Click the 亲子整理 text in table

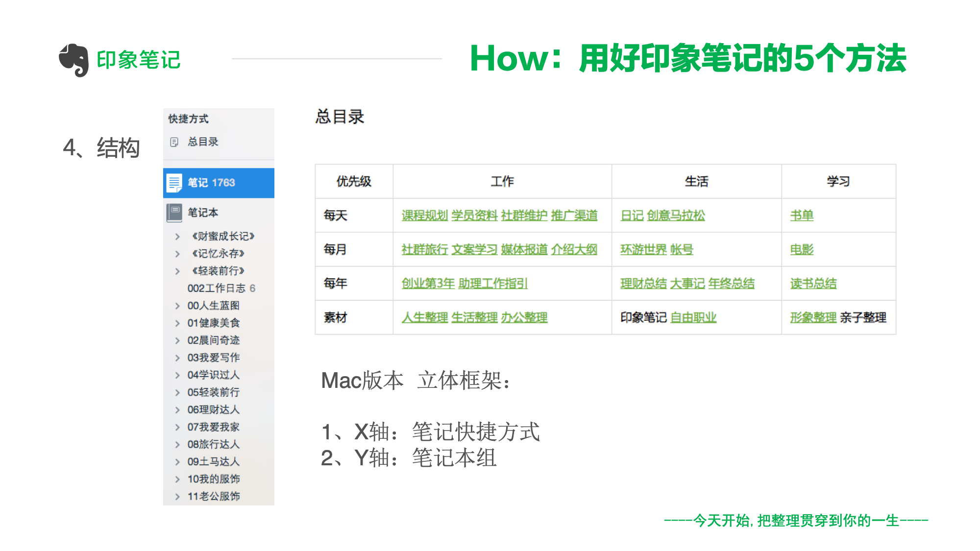pos(863,317)
